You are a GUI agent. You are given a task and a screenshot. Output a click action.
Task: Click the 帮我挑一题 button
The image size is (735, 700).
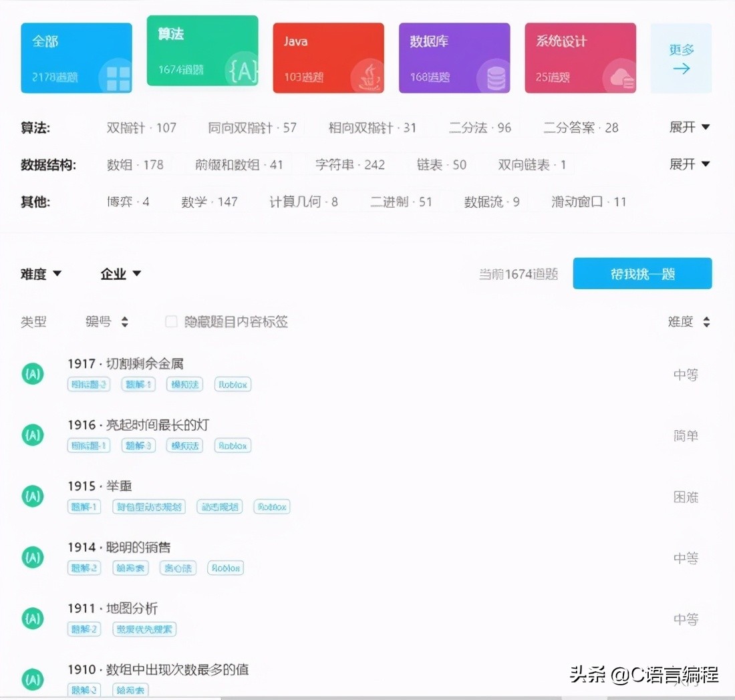tap(641, 273)
